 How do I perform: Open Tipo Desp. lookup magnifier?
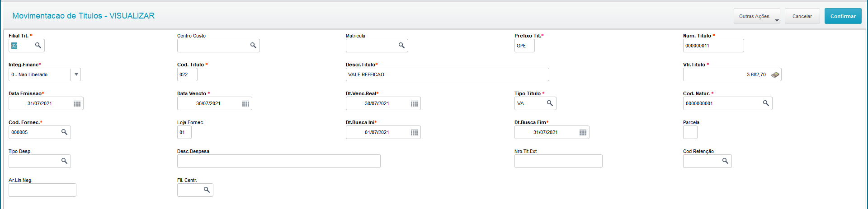pos(64,161)
